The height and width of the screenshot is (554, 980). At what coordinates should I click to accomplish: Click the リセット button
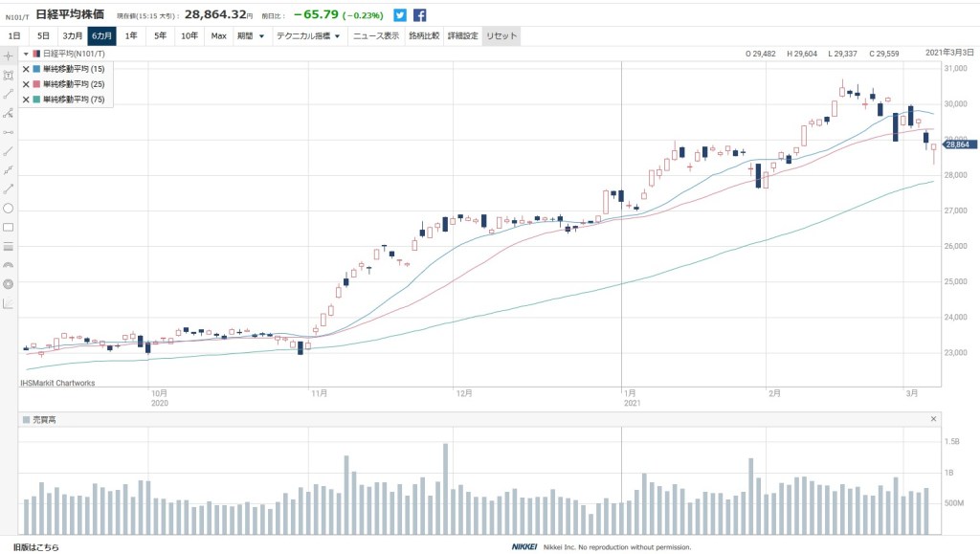pyautogui.click(x=501, y=36)
